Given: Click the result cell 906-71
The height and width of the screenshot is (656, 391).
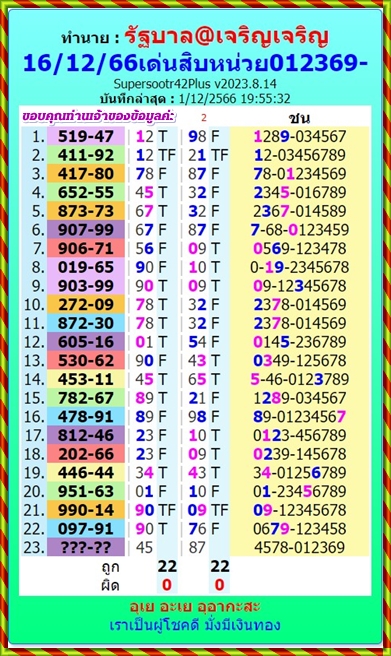Looking at the screenshot, I should pyautogui.click(x=86, y=249).
